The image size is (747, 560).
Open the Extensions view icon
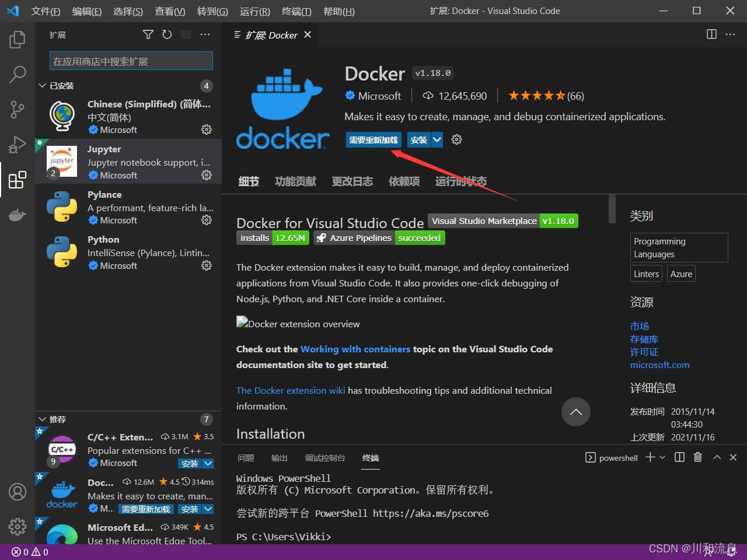tap(18, 179)
